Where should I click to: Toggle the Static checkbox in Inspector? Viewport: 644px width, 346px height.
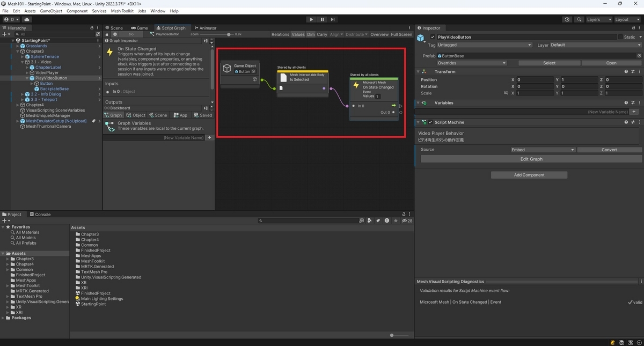click(620, 37)
